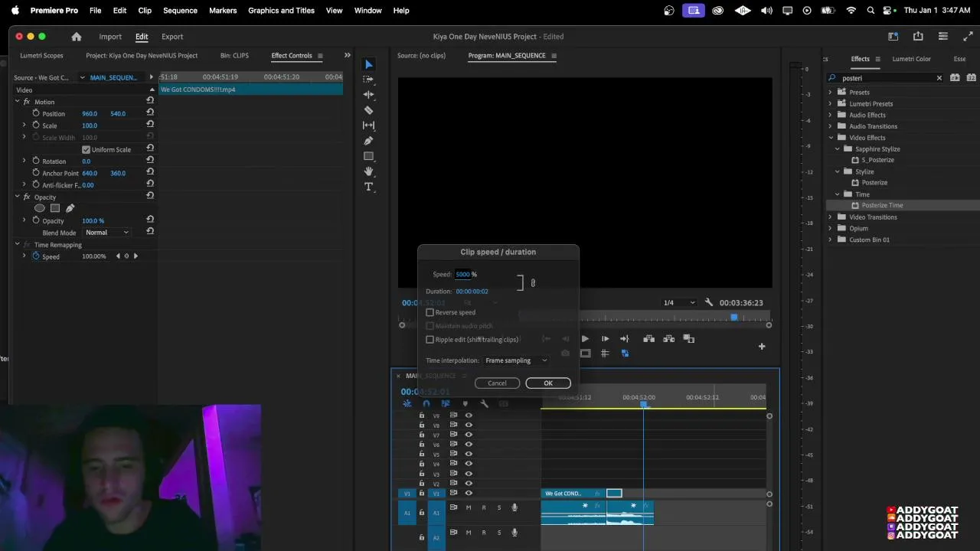This screenshot has height=551, width=980.
Task: Reset the Position parameter
Action: click(150, 112)
